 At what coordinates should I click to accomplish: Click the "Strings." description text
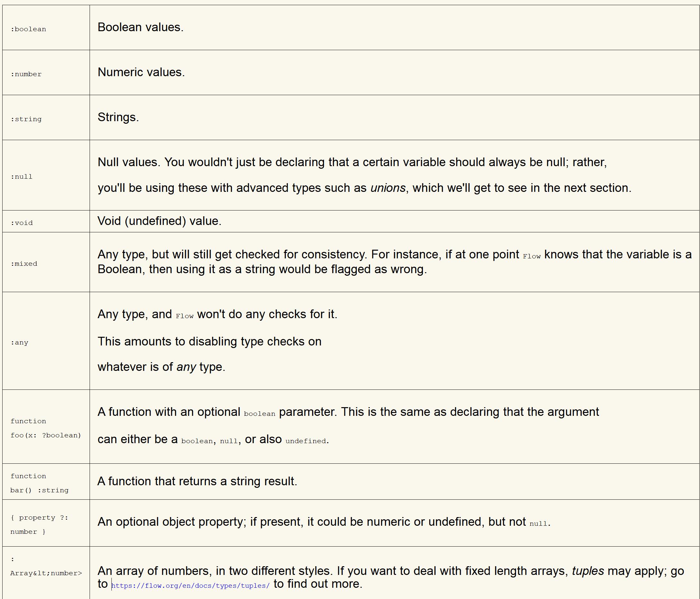click(118, 117)
